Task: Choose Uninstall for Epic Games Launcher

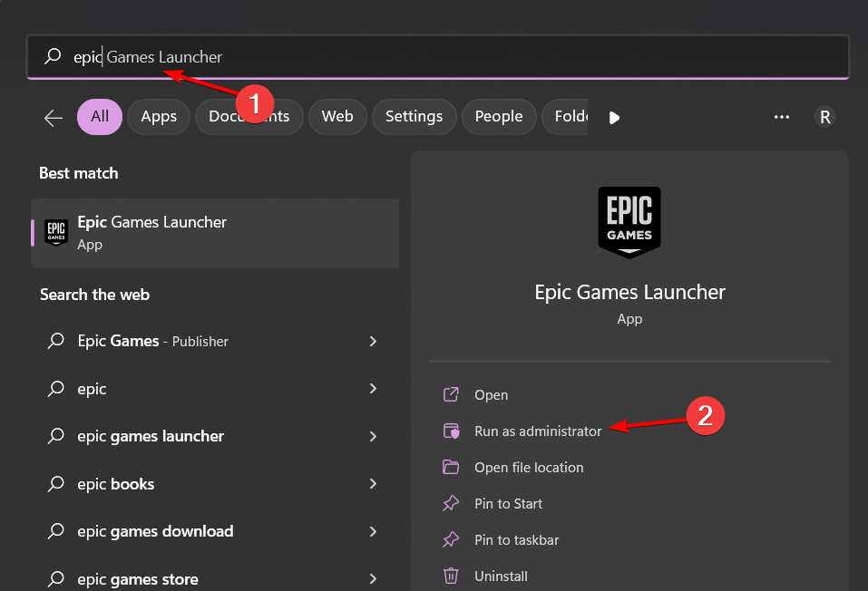Action: (x=501, y=576)
